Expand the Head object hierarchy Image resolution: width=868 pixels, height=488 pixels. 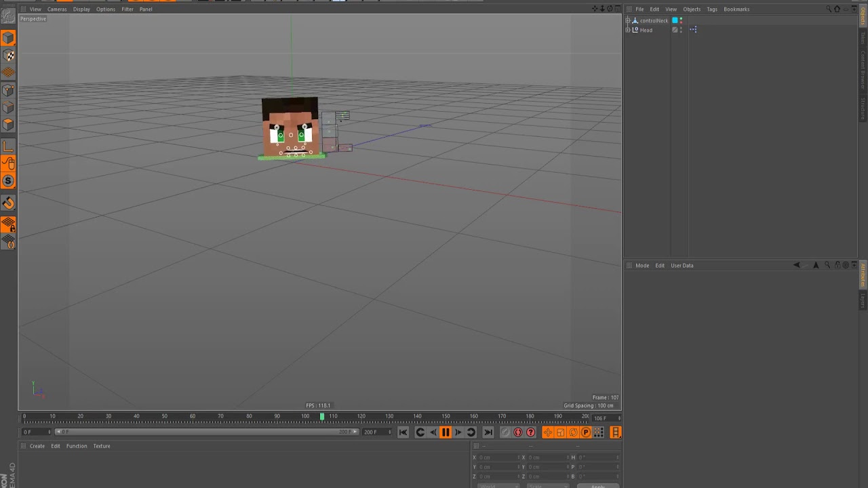(x=627, y=30)
